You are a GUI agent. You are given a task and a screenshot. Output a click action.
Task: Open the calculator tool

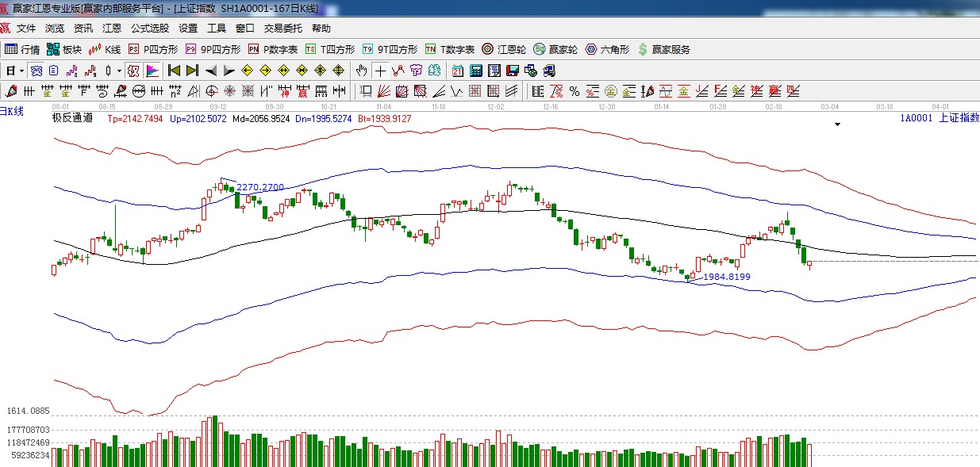476,71
